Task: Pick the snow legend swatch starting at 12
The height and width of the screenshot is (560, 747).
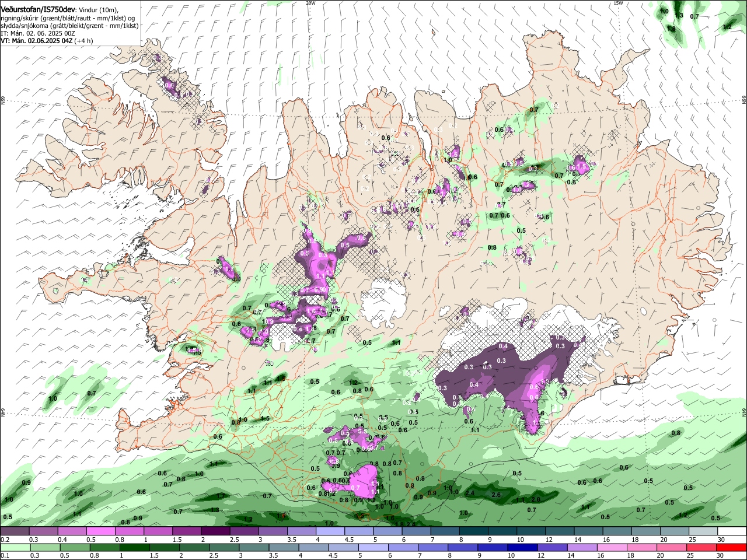Action: tap(560, 531)
